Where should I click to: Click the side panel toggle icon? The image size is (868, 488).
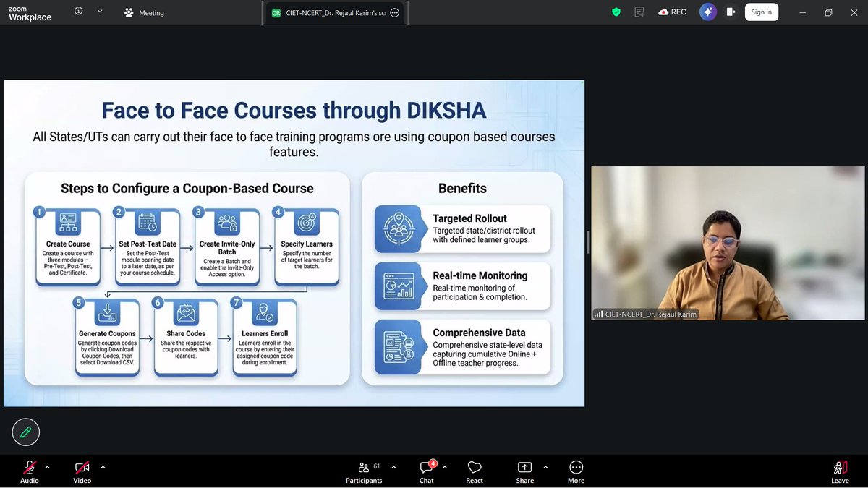pyautogui.click(x=731, y=12)
